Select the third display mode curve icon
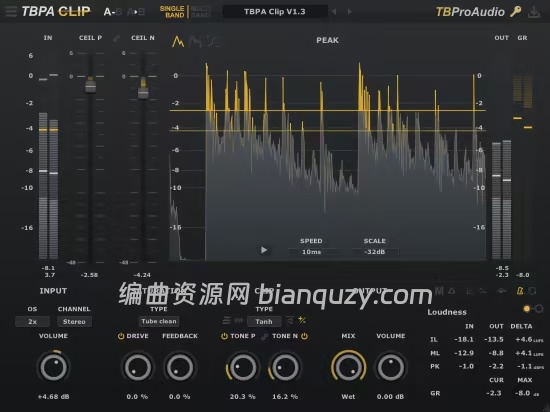 pos(213,42)
